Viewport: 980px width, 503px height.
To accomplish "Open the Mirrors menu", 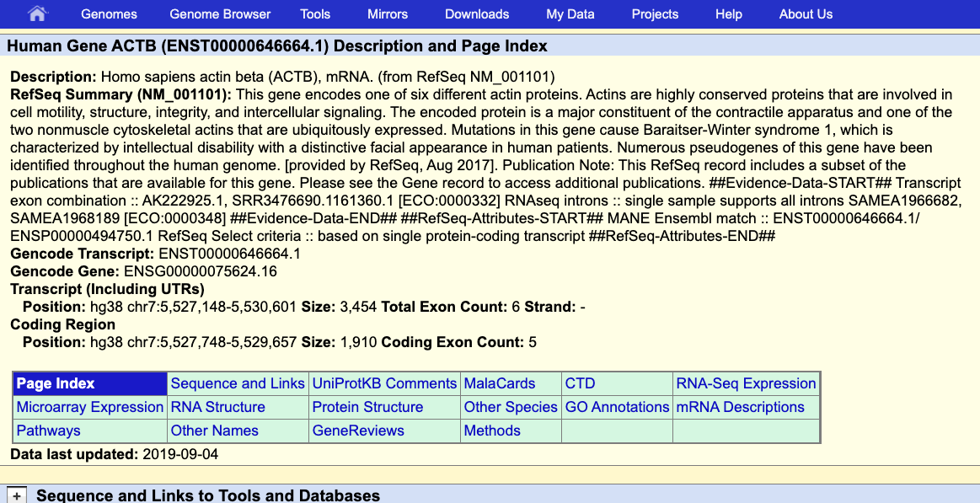I will click(388, 14).
